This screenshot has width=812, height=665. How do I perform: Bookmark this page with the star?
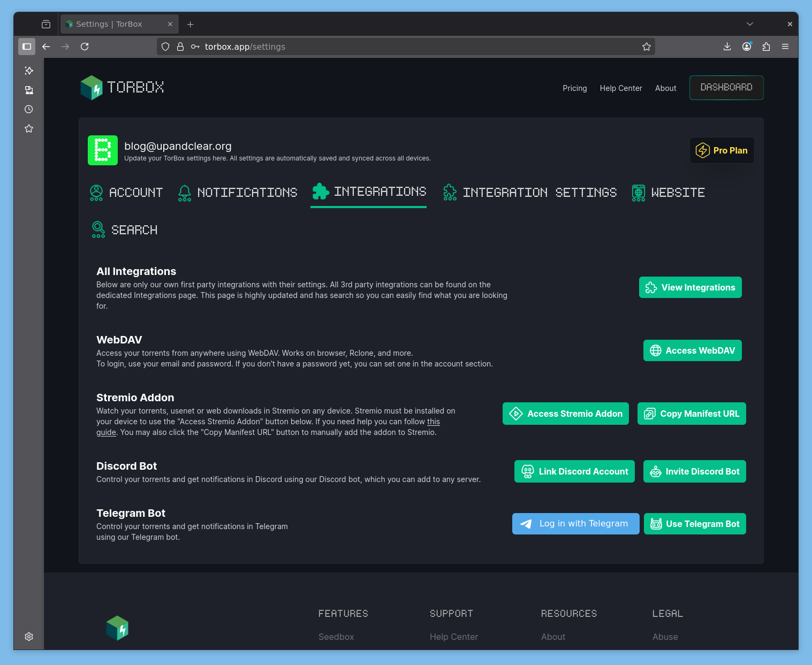pyautogui.click(x=647, y=47)
